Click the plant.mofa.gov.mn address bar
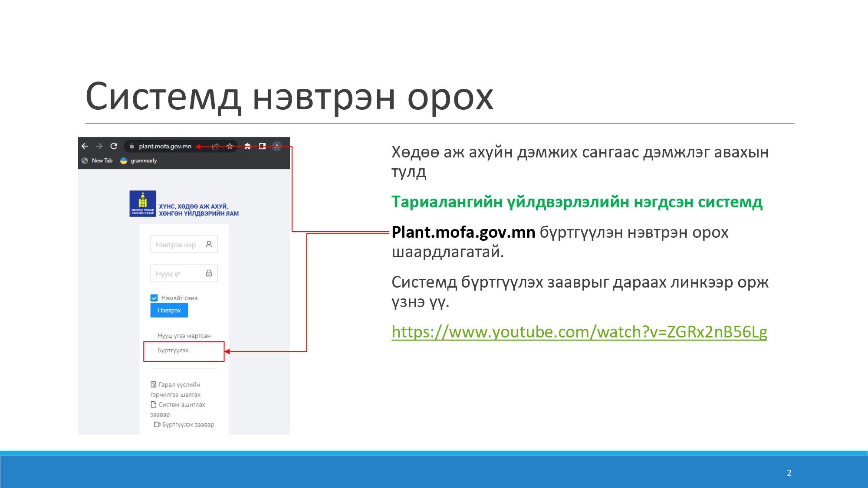Screen dimensions: 868x488 [165, 146]
